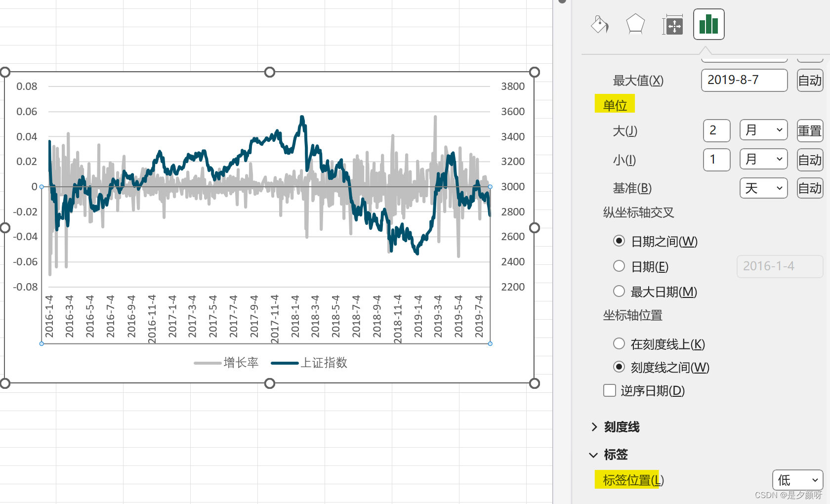Click the 最大值(X) label
830x504 pixels.
pos(638,81)
